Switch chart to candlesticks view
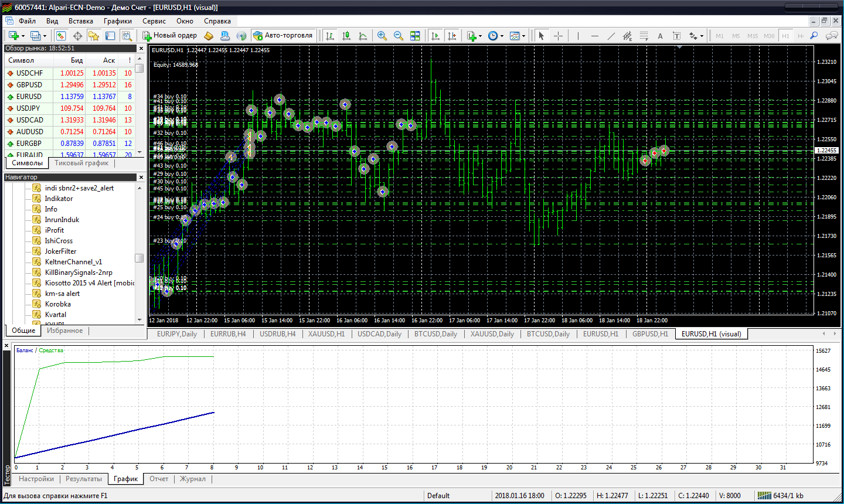Screen dimensions: 844x504 [346, 36]
